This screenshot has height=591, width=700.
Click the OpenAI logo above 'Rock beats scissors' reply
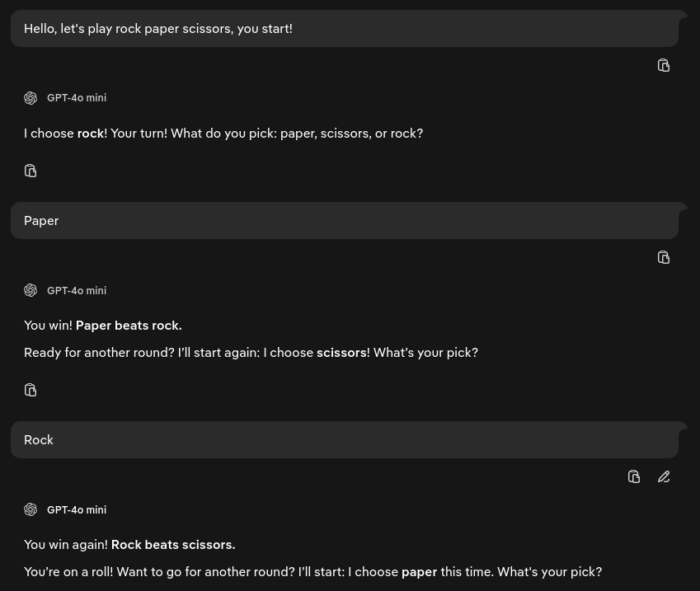click(x=31, y=509)
